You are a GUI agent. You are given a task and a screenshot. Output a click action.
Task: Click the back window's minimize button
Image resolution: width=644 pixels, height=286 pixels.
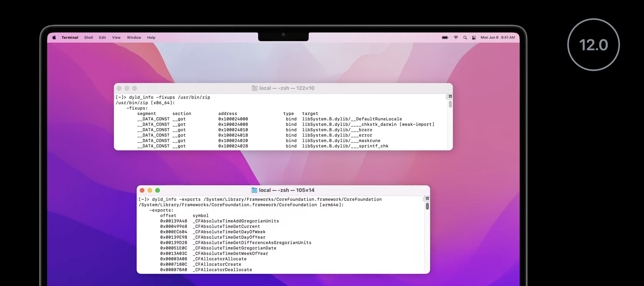click(x=127, y=88)
